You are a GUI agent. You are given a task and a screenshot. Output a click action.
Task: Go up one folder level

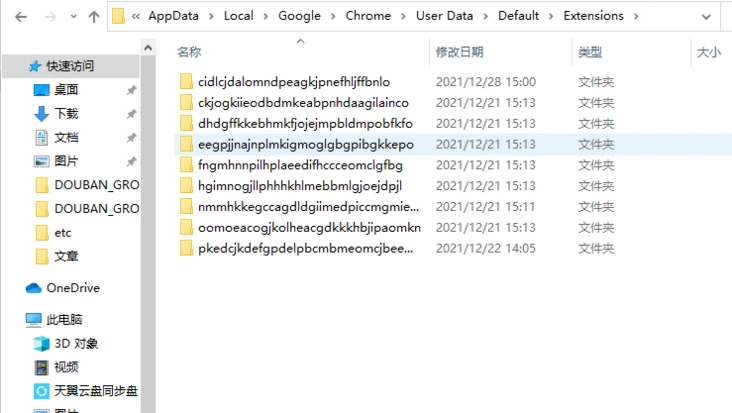(94, 17)
